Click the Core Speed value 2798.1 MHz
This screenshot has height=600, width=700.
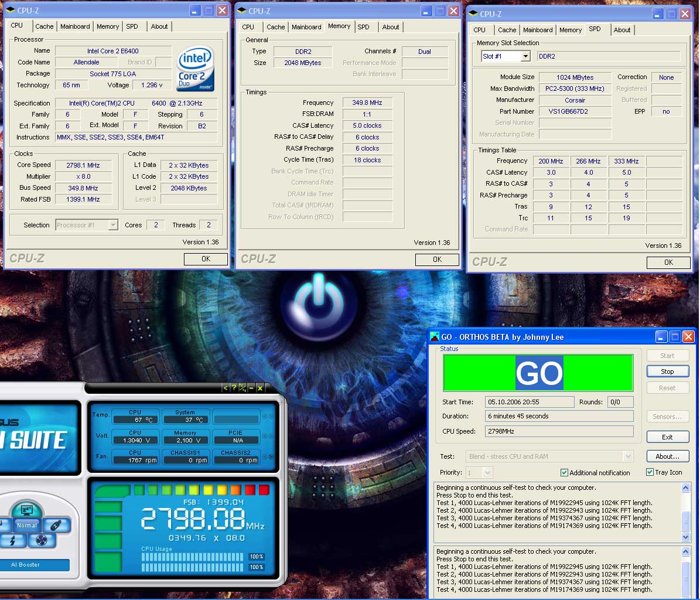[x=83, y=165]
